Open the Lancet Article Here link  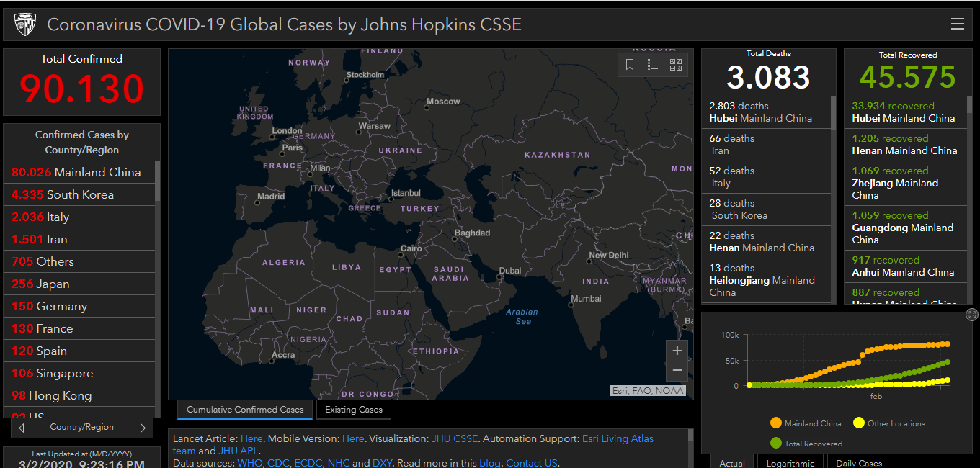251,438
